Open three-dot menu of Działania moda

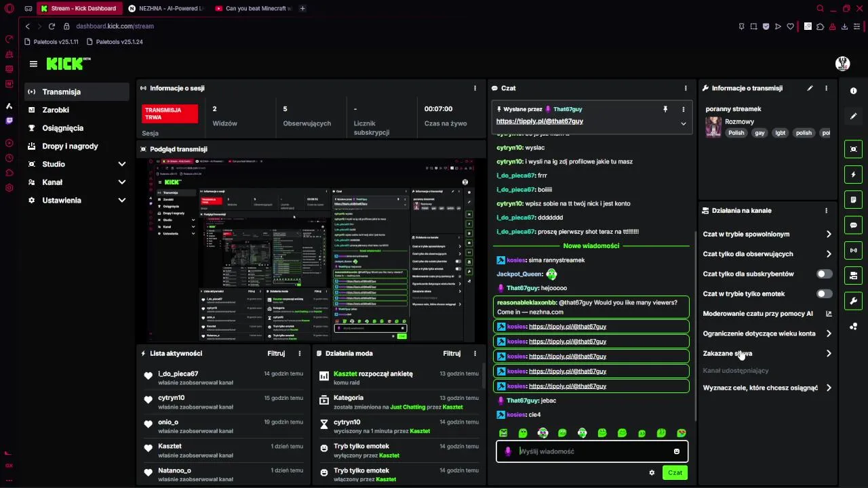click(x=475, y=353)
